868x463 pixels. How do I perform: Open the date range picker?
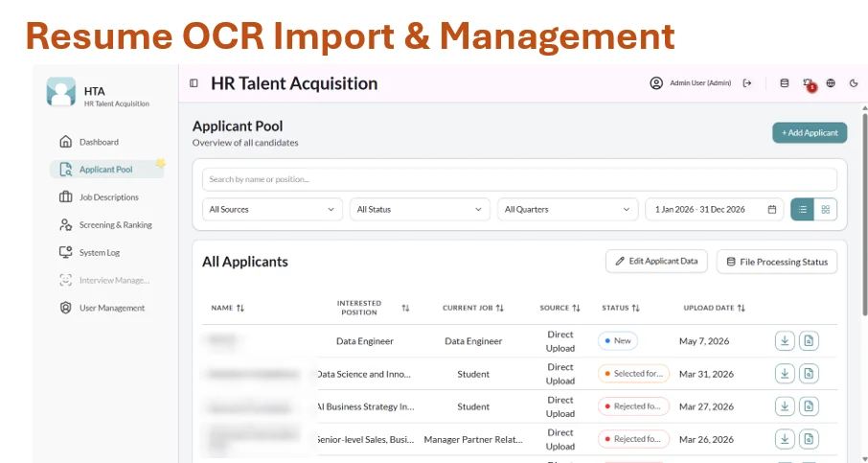(714, 209)
